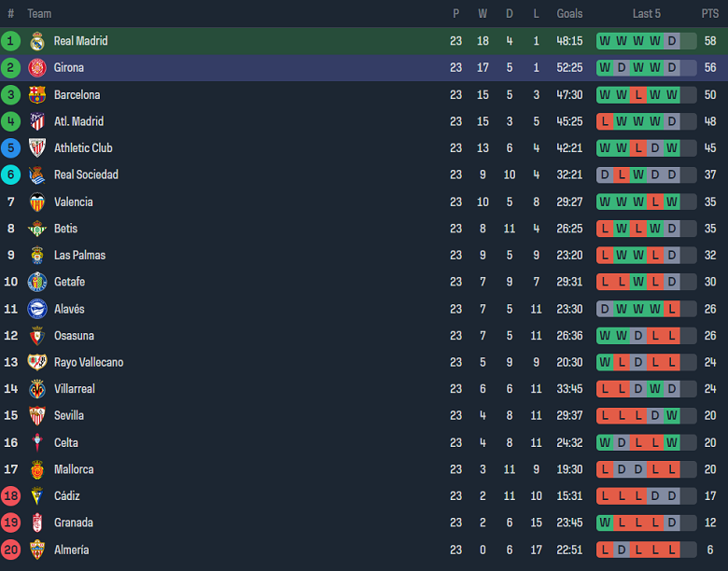Click the Girona club crest
This screenshot has width=728, height=571.
pyautogui.click(x=37, y=68)
